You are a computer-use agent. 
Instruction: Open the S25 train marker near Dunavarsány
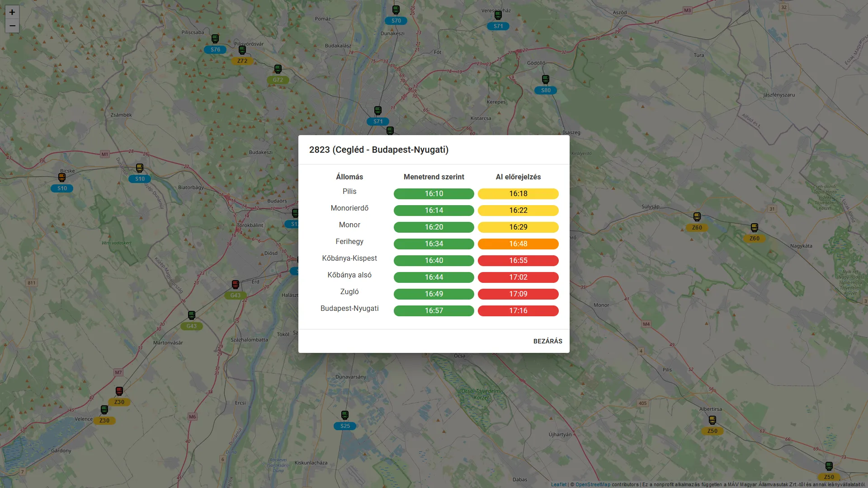click(345, 415)
